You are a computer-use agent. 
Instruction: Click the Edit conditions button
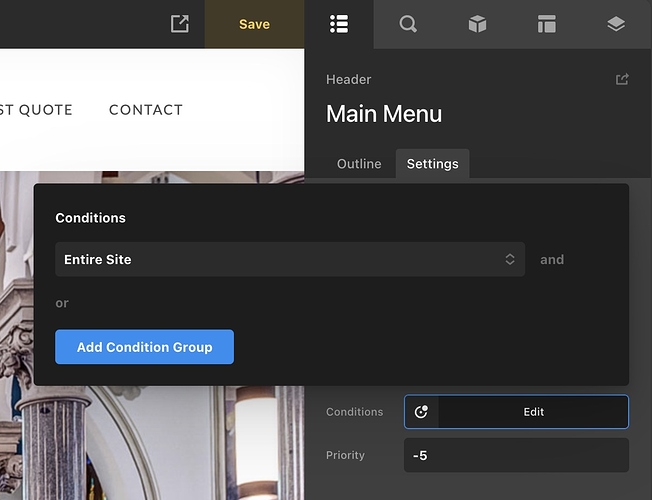533,411
